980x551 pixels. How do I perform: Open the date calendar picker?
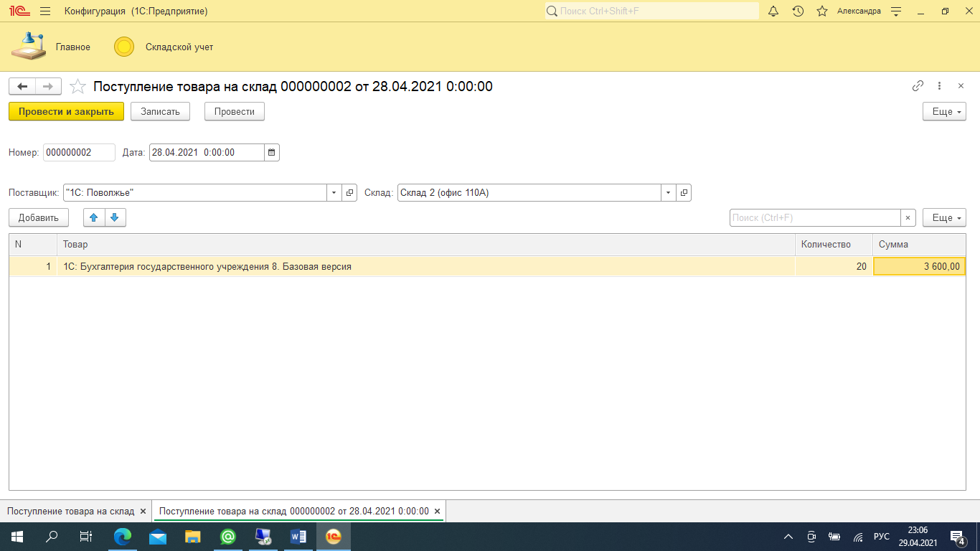click(x=271, y=152)
